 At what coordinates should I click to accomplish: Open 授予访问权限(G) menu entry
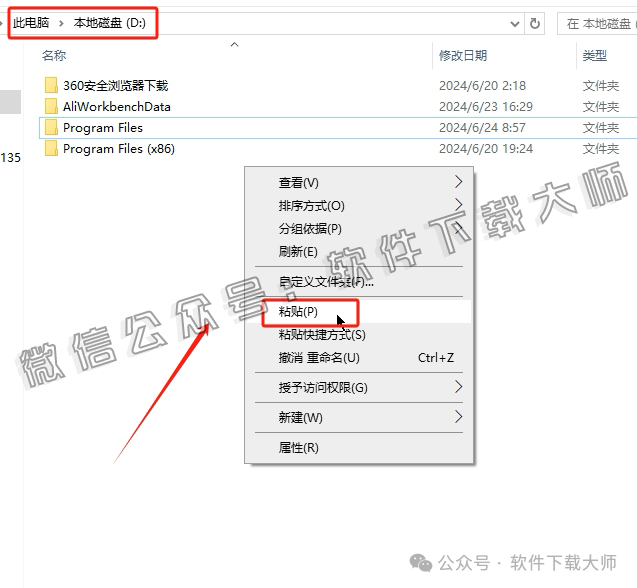tap(359, 387)
